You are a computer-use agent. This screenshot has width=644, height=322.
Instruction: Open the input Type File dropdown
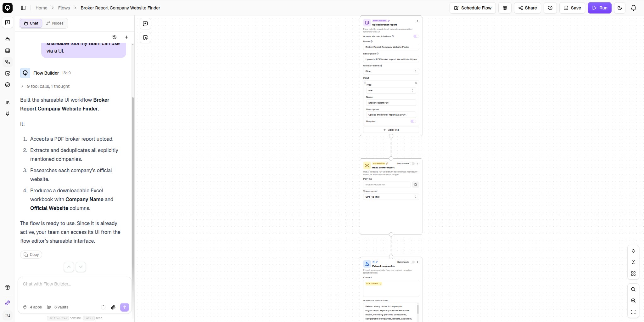coord(391,91)
